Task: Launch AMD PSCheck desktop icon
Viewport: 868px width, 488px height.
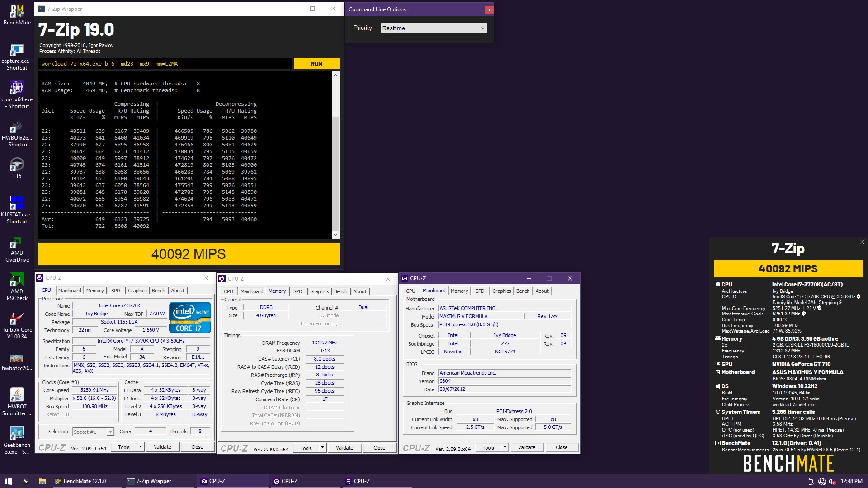Action: point(17,287)
